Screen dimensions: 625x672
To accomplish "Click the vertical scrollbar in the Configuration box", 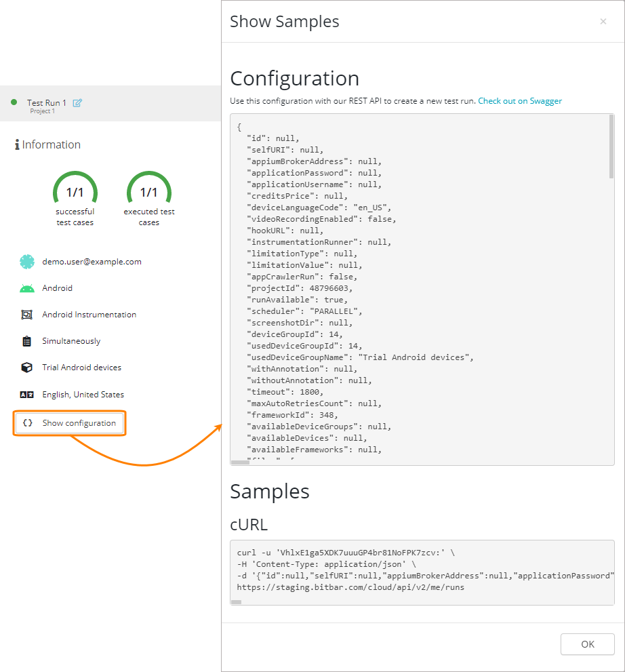I will (611, 146).
